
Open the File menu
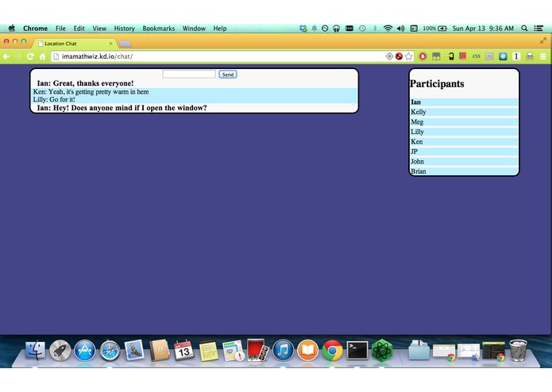click(x=60, y=29)
